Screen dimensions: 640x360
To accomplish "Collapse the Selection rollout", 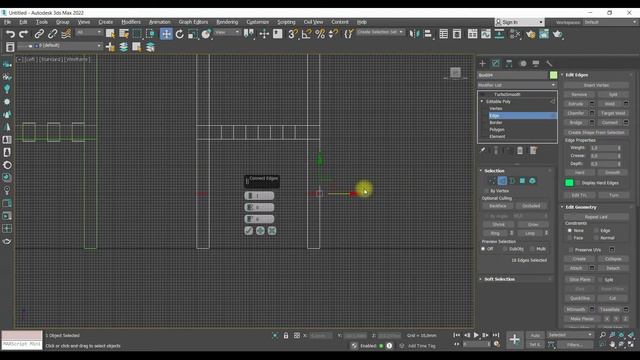I will tap(481, 171).
